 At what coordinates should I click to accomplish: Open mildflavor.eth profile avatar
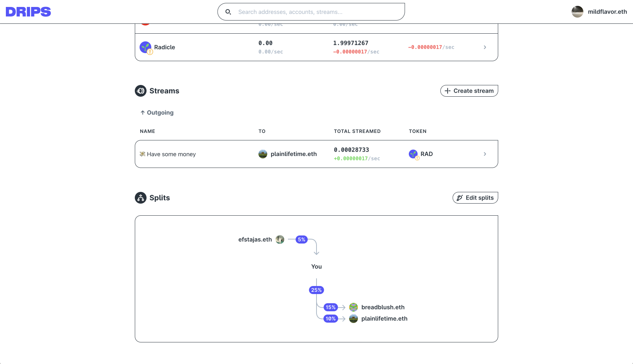tap(577, 12)
